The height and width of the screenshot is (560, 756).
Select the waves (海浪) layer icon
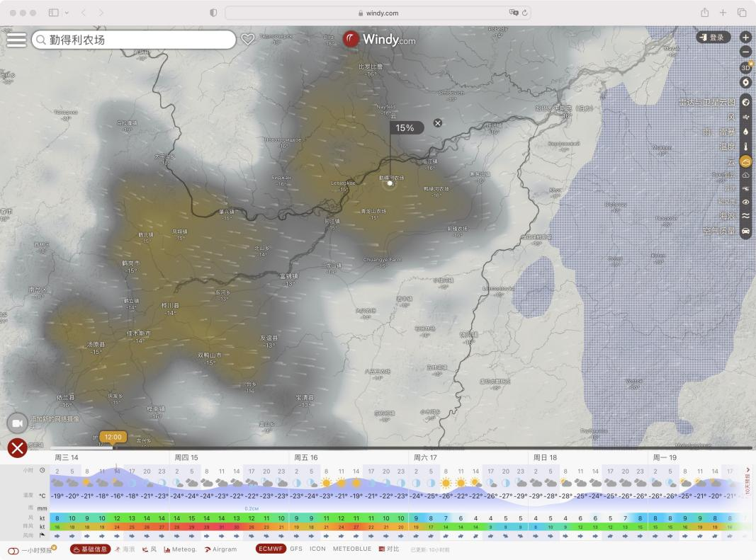point(745,216)
